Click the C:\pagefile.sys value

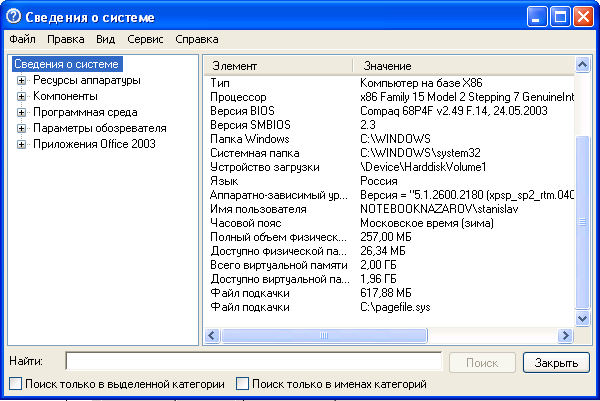point(395,307)
